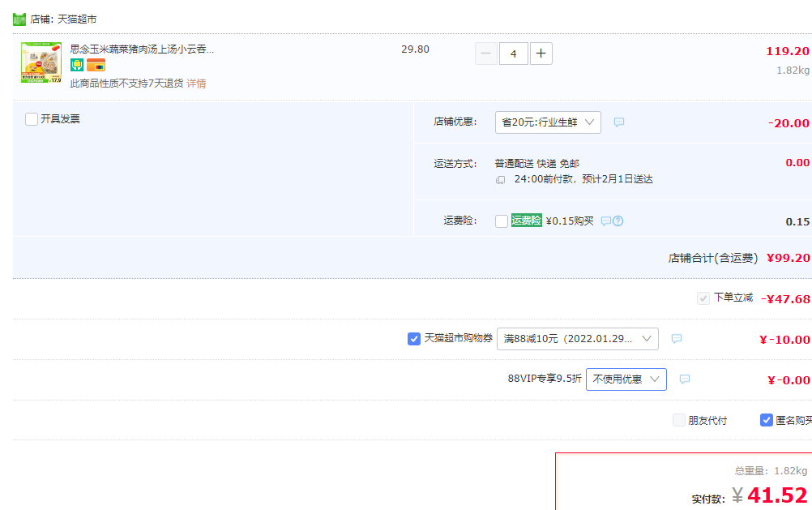Click the store discount amount -20.00
The height and width of the screenshot is (510, 812).
pyautogui.click(x=788, y=123)
